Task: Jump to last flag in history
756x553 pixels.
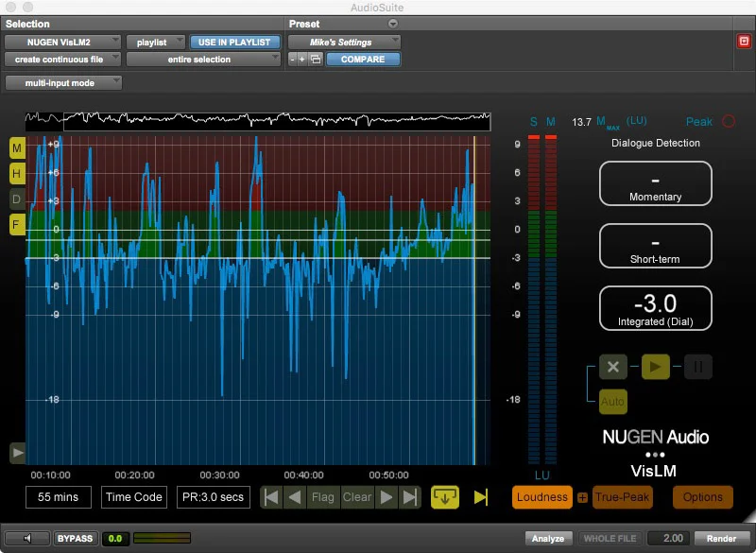Action: 409,497
